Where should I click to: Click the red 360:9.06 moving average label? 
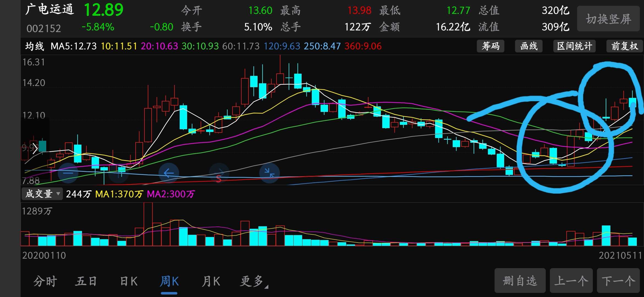click(x=363, y=46)
